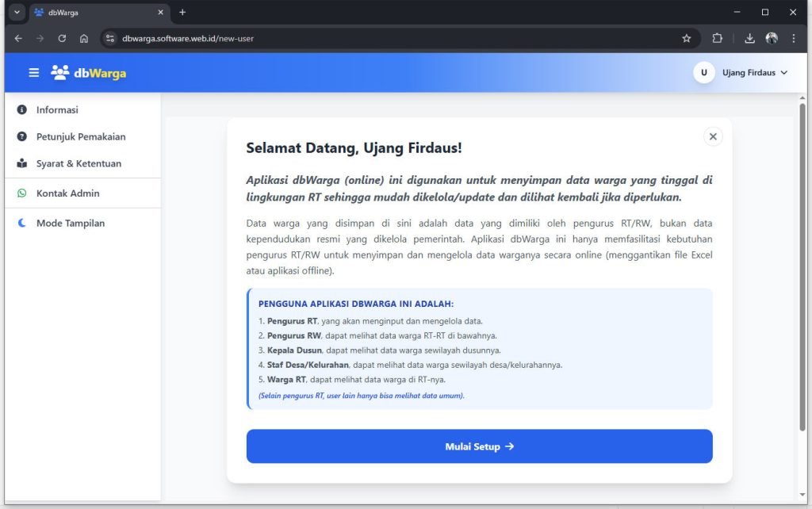
Task: Open the browser tab list dropdown
Action: coord(17,13)
